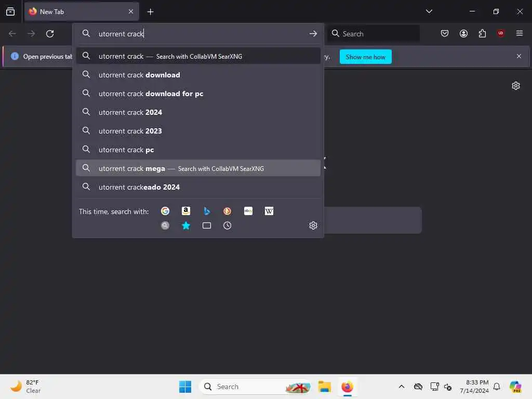This screenshot has width=532, height=399.
Task: Choose suggestion utorrent crackeado 2024
Action: pyautogui.click(x=198, y=187)
